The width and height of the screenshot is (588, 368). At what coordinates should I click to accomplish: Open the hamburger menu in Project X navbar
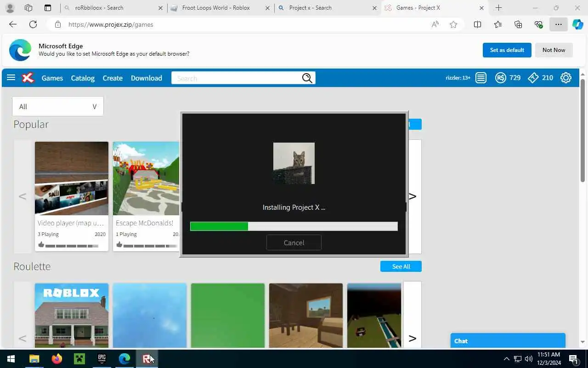coord(11,78)
